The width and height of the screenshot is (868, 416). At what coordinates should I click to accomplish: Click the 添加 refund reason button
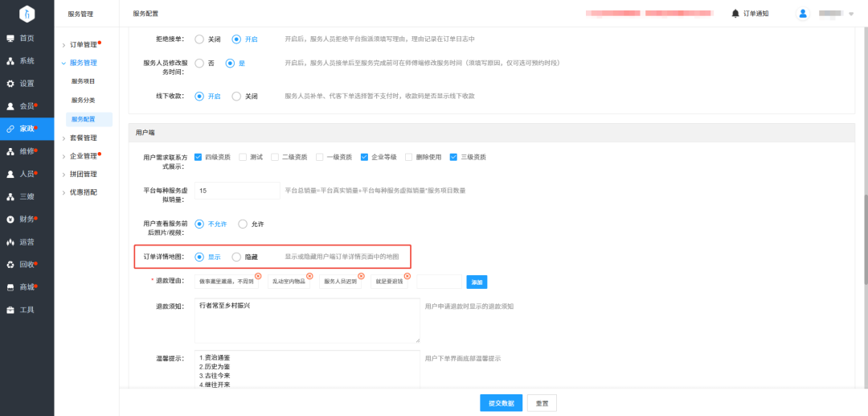click(477, 282)
